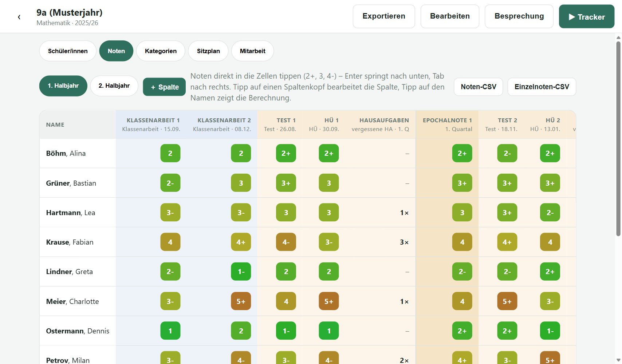Select the 1. Halbjahr toggle

[63, 86]
